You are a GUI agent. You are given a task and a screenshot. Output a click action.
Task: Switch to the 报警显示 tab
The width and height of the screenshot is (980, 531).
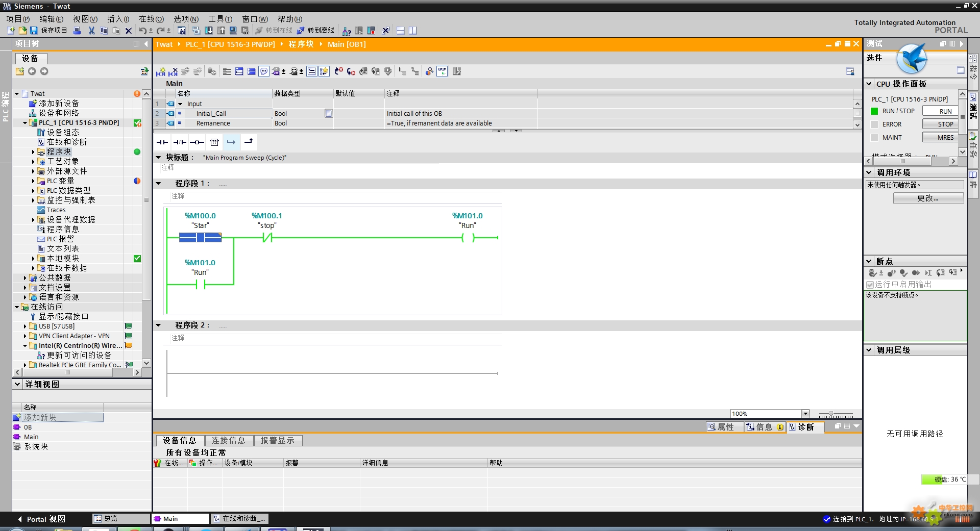coord(278,440)
